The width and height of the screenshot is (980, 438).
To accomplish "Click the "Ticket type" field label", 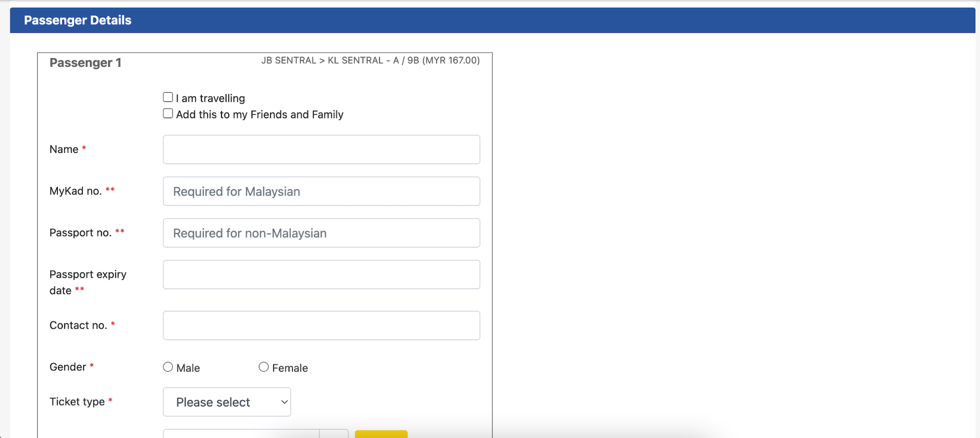I will (x=77, y=402).
